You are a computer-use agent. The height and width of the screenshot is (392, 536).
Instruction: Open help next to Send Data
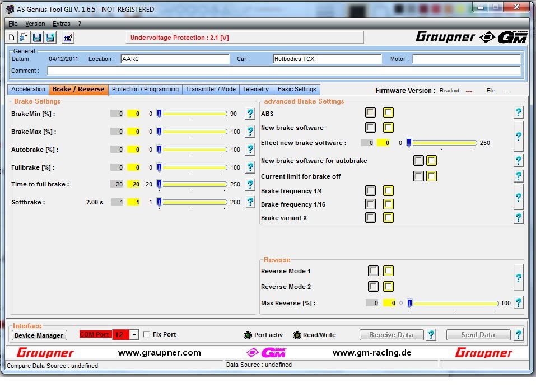coord(519,334)
